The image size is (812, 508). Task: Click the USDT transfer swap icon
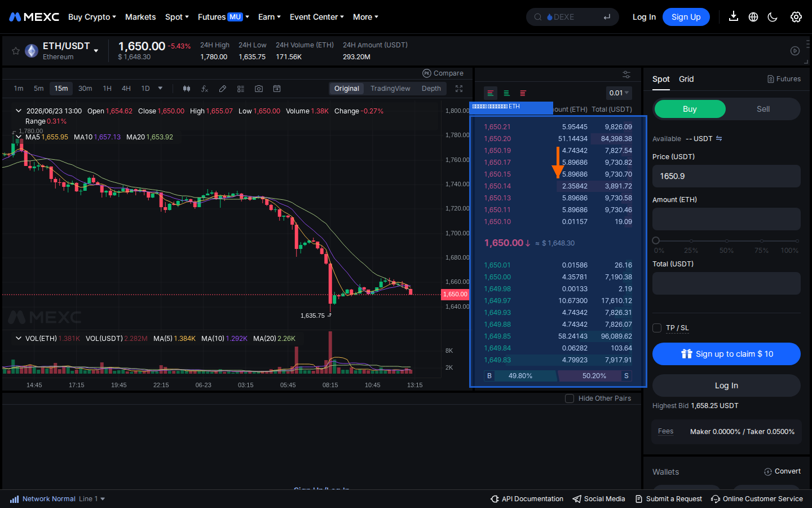(719, 138)
